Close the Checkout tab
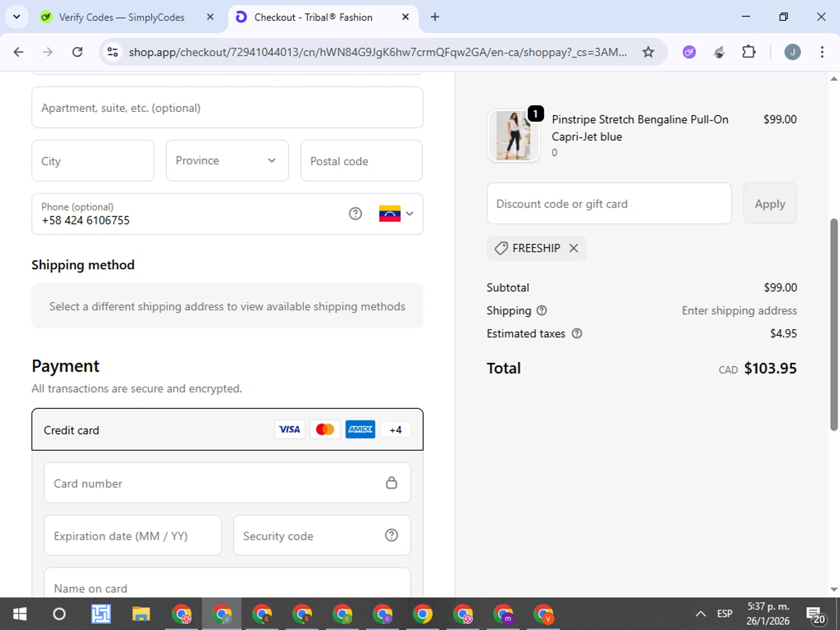Screen dimensions: 840x630 point(405,17)
